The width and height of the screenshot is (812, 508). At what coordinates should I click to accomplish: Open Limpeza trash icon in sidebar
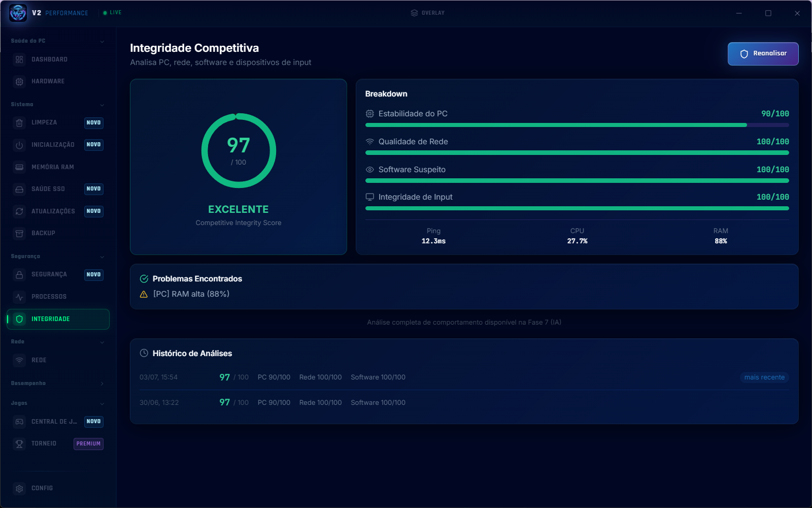point(19,123)
